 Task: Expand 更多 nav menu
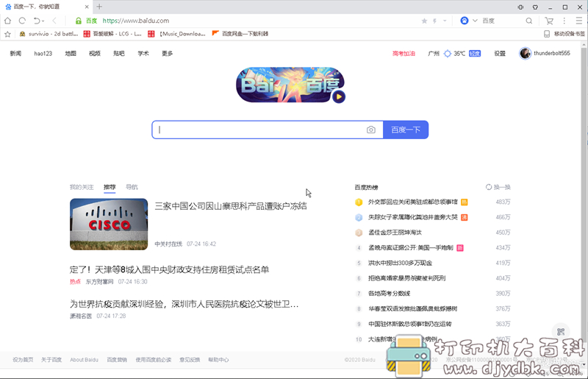[x=168, y=53]
